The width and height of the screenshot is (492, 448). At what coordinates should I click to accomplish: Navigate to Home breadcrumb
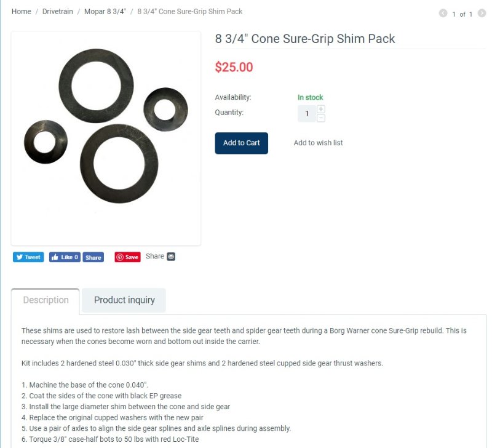[x=22, y=12]
